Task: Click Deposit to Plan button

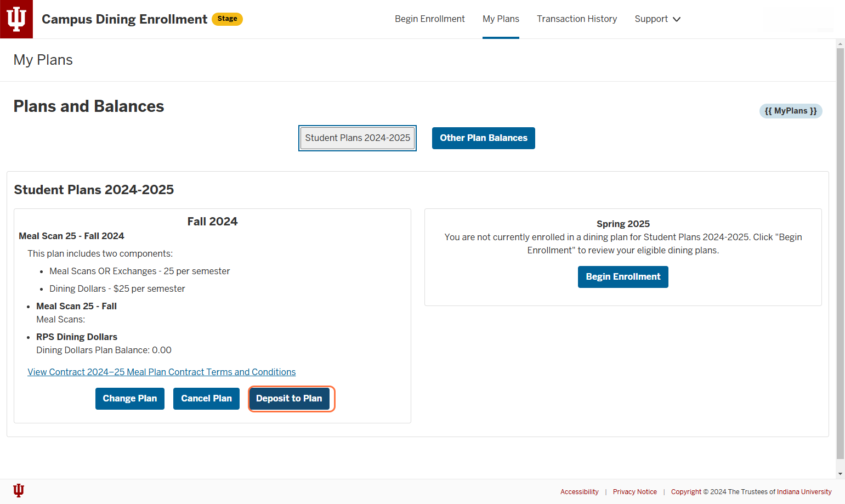Action: [289, 399]
